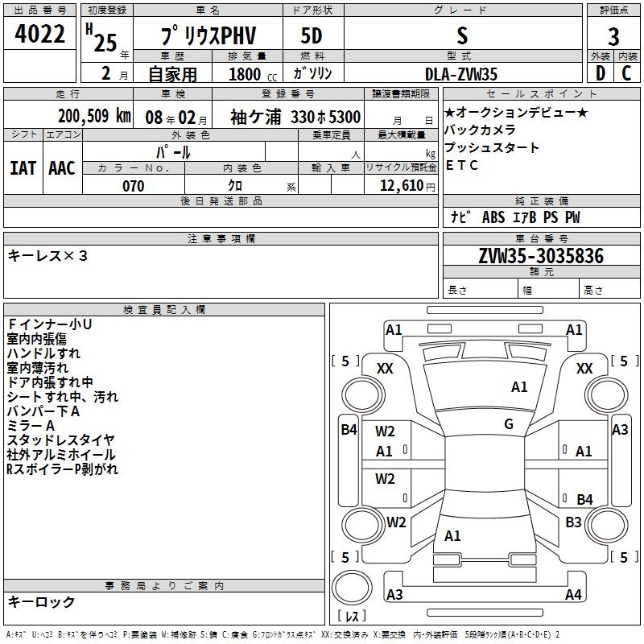
Task: Select 長さ dimension field
Action: [480, 290]
